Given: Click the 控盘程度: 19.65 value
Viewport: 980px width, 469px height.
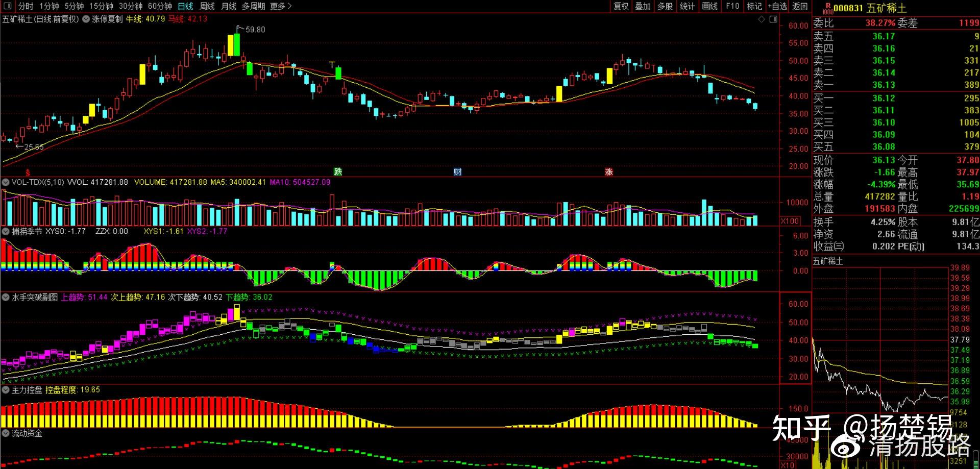Looking at the screenshot, I should tap(72, 390).
